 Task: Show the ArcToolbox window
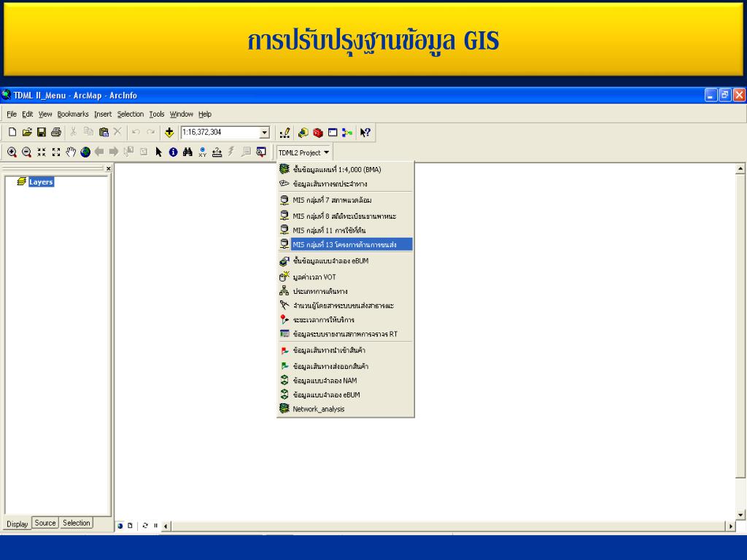coord(318,133)
